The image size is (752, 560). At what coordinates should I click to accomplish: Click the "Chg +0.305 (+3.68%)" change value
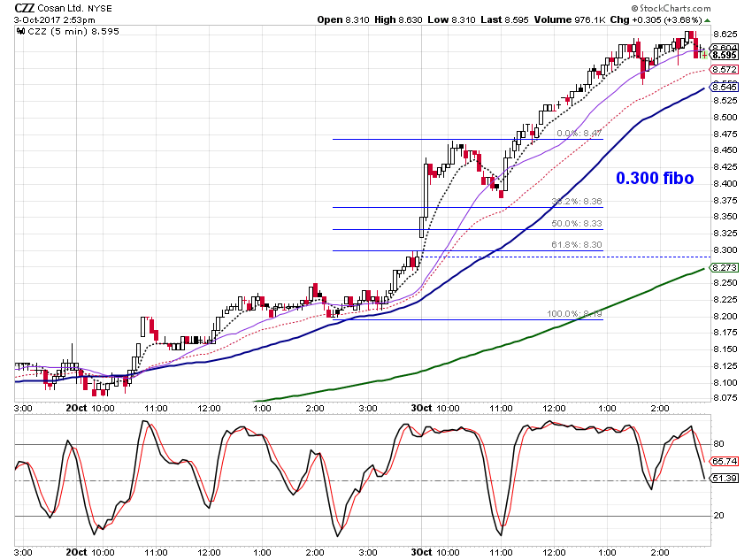click(x=656, y=20)
